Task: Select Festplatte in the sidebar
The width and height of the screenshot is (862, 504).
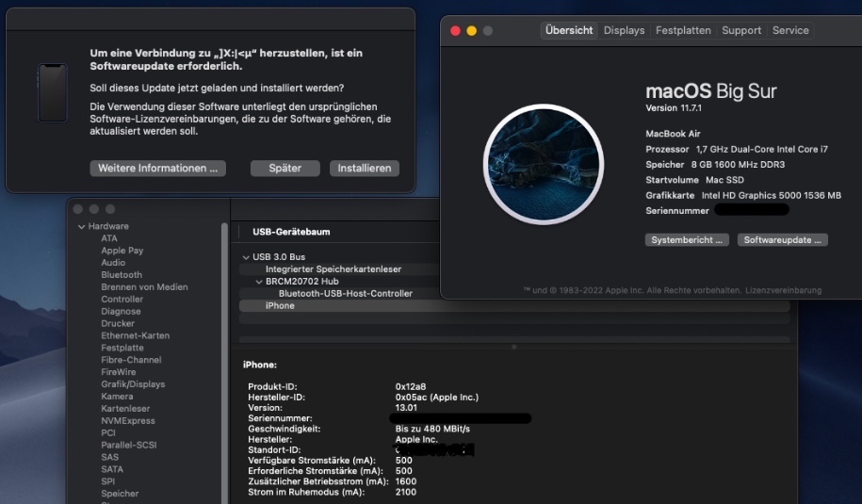Action: (x=122, y=348)
